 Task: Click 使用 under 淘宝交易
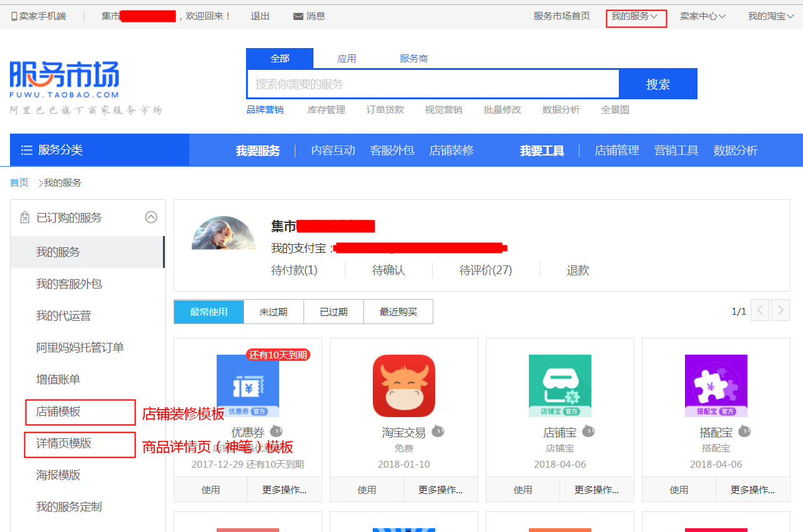(367, 490)
